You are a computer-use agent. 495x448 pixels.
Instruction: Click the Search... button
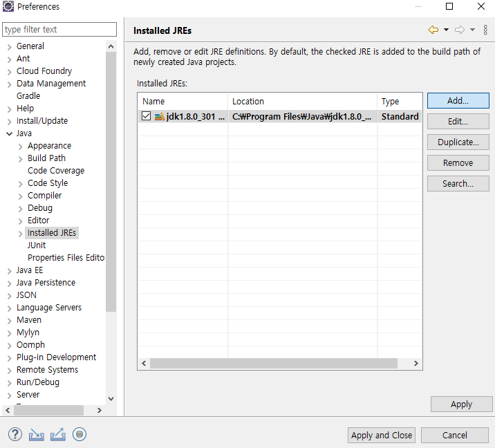458,183
